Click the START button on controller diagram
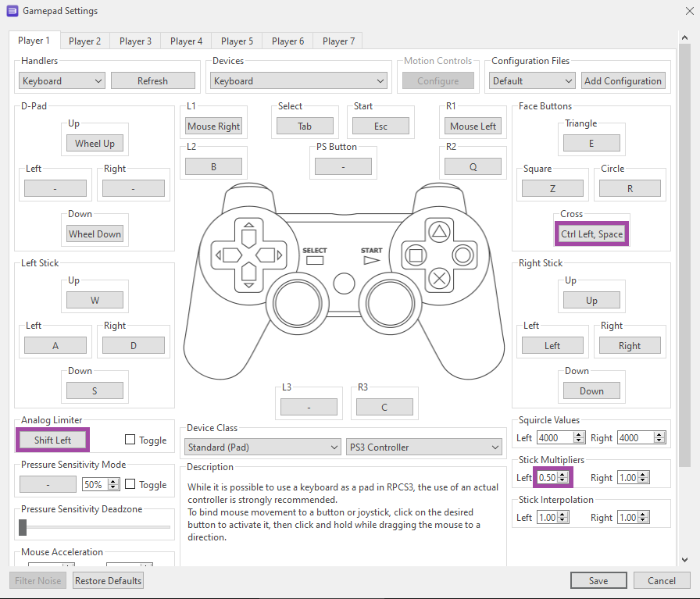The image size is (700, 599). coord(371,260)
